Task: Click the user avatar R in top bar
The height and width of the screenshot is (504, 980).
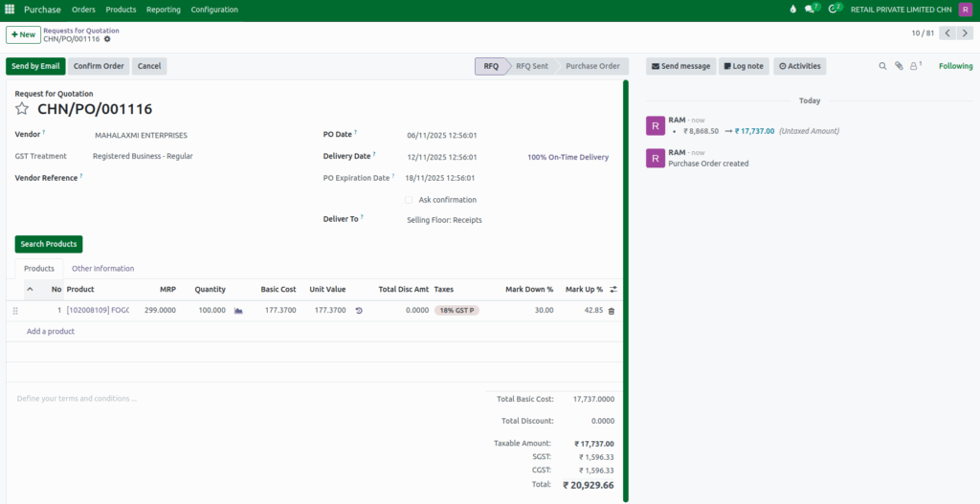Action: point(966,10)
